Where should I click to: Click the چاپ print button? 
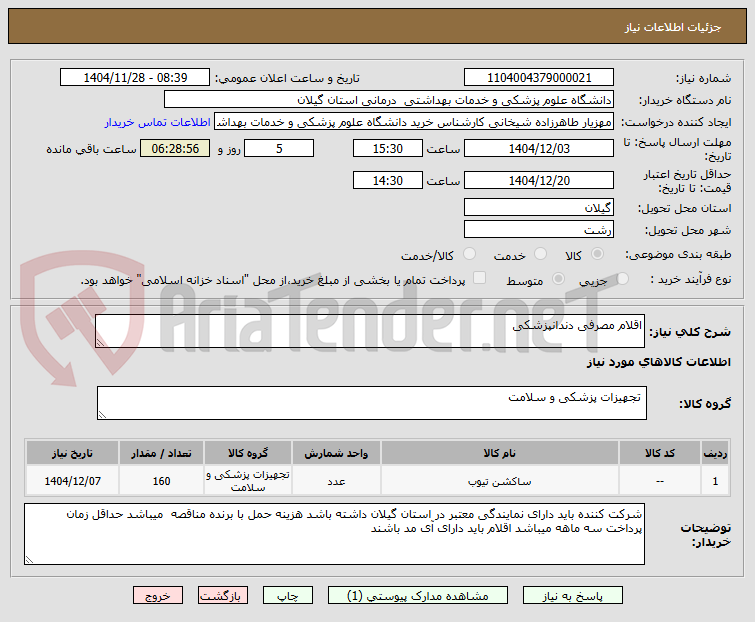287,596
